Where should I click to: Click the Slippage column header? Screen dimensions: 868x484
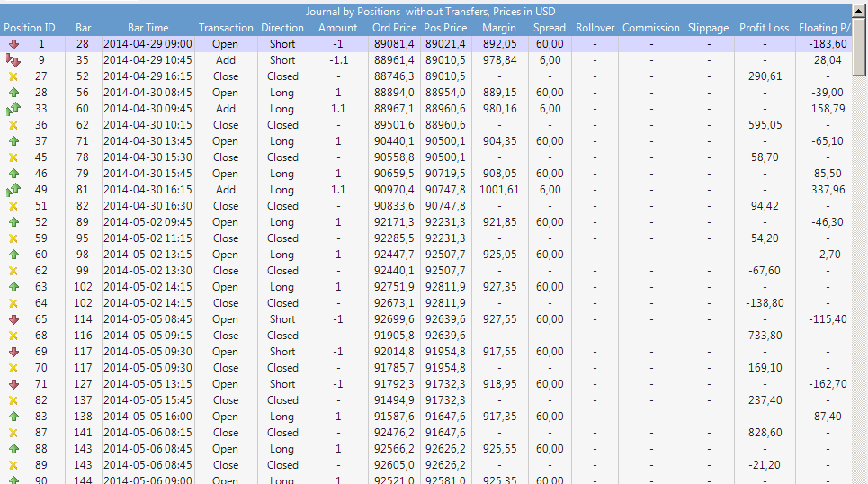[708, 28]
